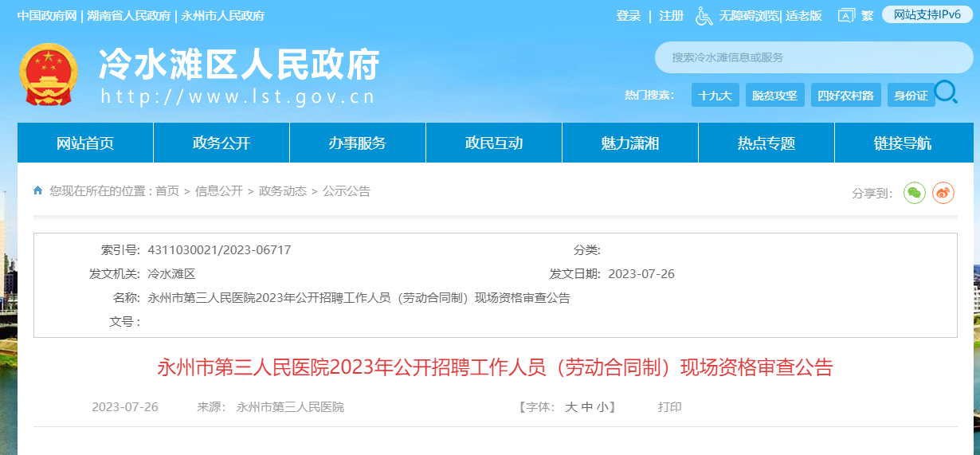Share via the green WeChat icon
Viewport: 980px width, 455px height.
(915, 192)
